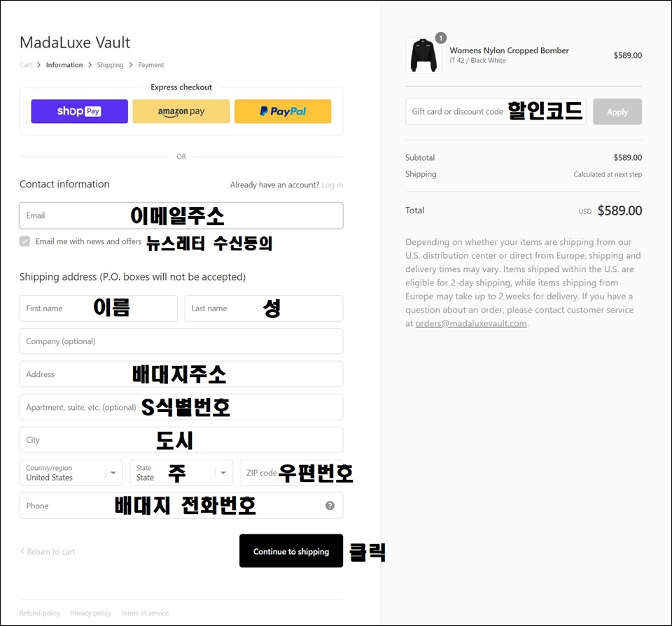
Task: Select the Payment breadcrumb step
Action: click(151, 65)
